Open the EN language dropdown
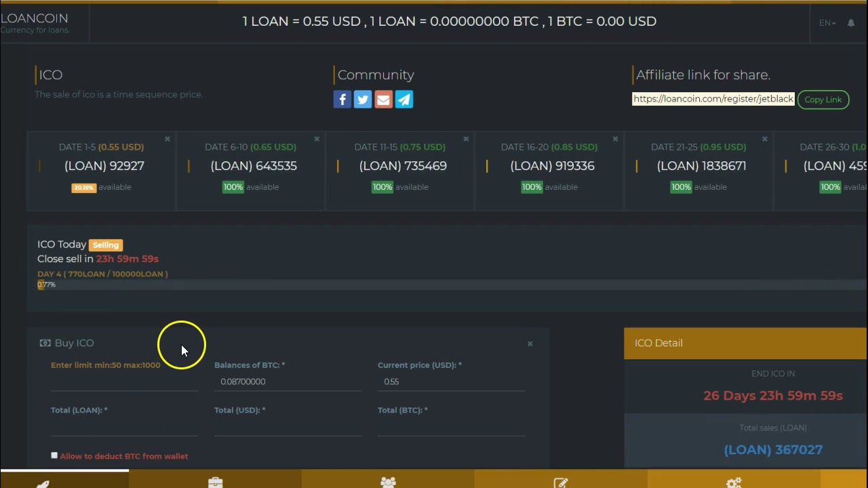Viewport: 868px width, 488px height. tap(827, 23)
